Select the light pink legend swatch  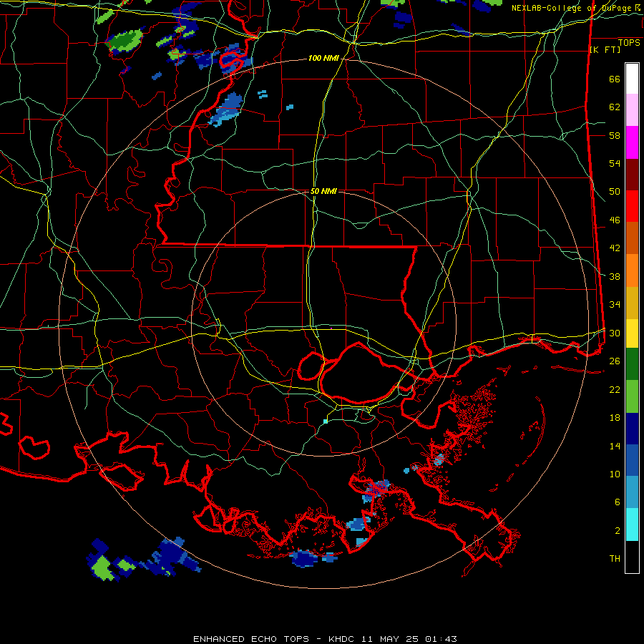click(632, 109)
